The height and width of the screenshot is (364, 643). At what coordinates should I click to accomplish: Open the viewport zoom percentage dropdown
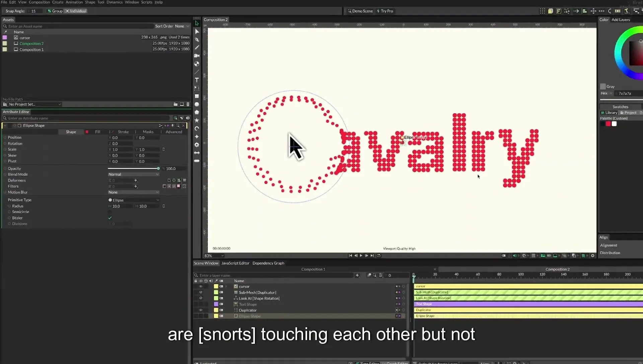coord(214,256)
